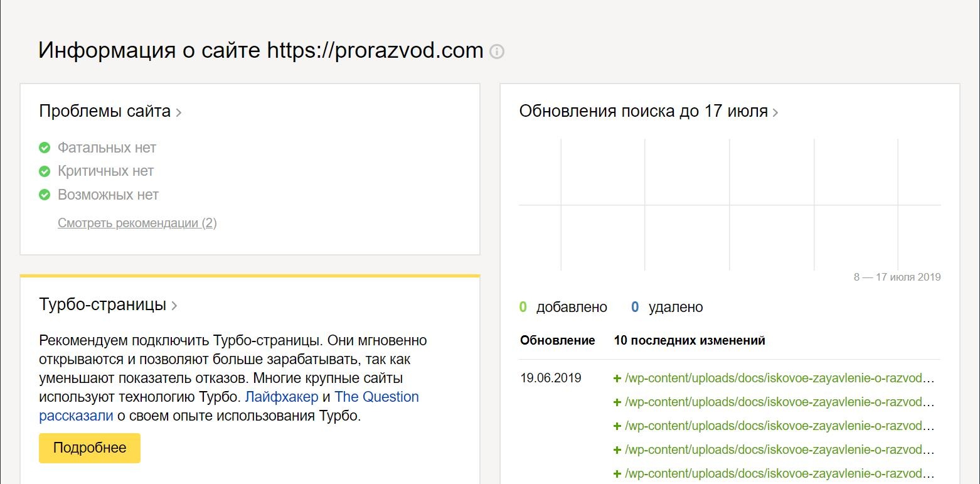Open the topmost /wp-content/uploads changed URL link
The image size is (980, 484).
point(779,379)
